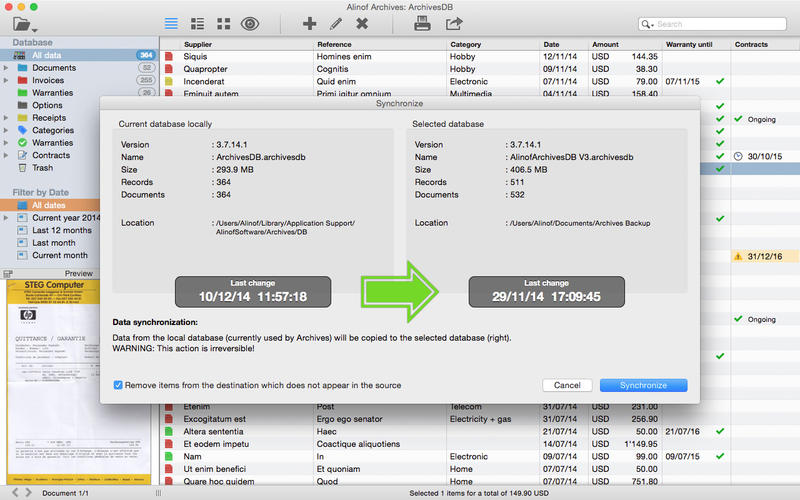Switch to grid thumbnail view
The height and width of the screenshot is (500, 800).
coord(223,23)
